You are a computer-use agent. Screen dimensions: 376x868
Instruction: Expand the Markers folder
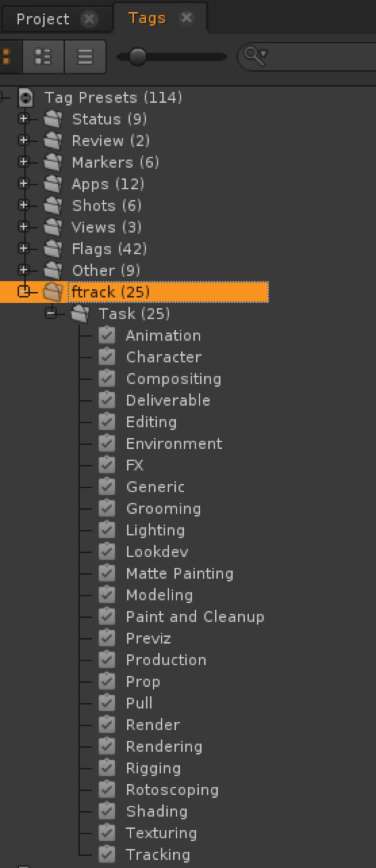[x=24, y=162]
